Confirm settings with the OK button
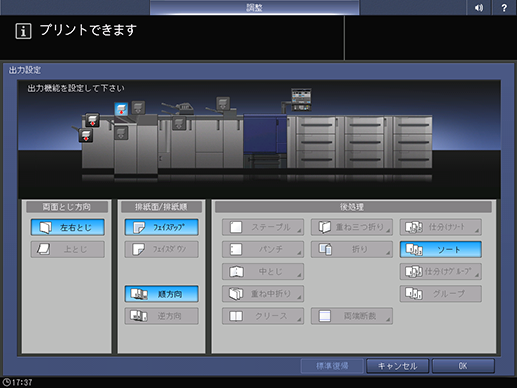The image size is (517, 388). tap(463, 366)
